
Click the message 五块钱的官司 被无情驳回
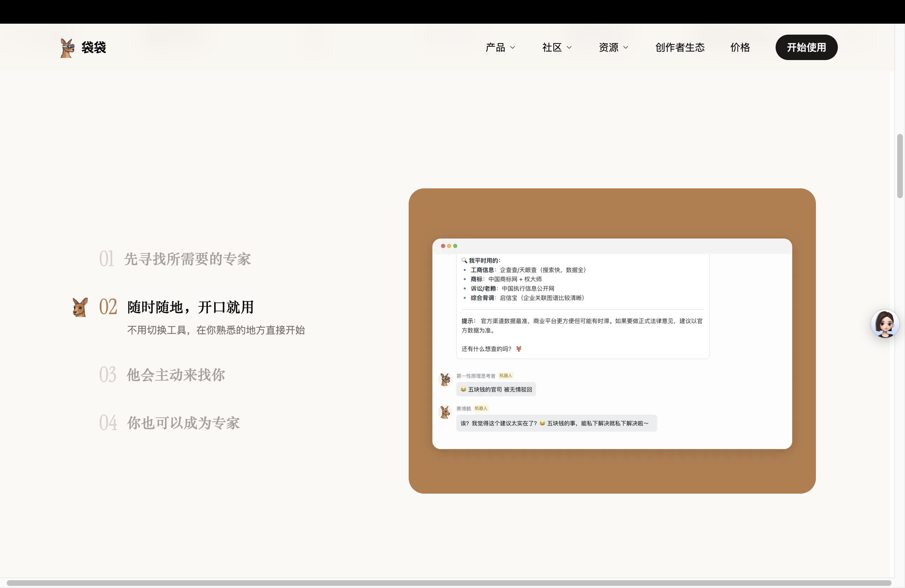pyautogui.click(x=496, y=389)
